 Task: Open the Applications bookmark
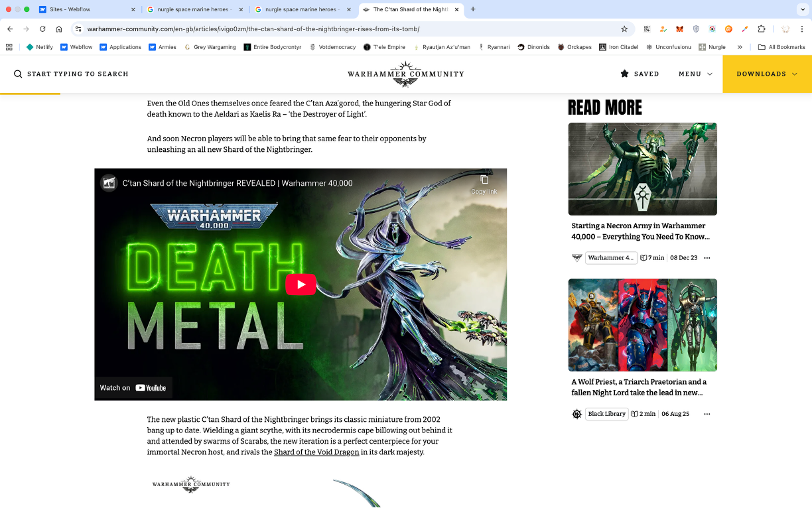tap(120, 47)
